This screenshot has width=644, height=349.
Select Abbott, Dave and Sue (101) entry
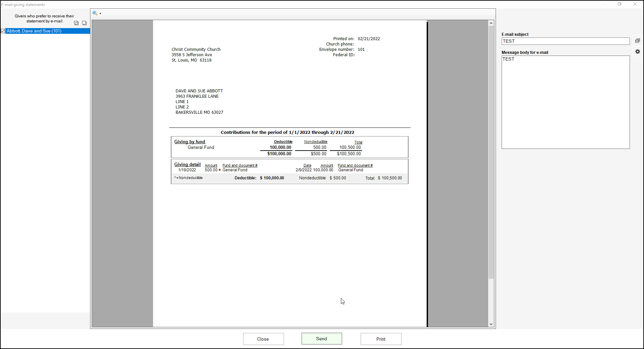pyautogui.click(x=34, y=31)
